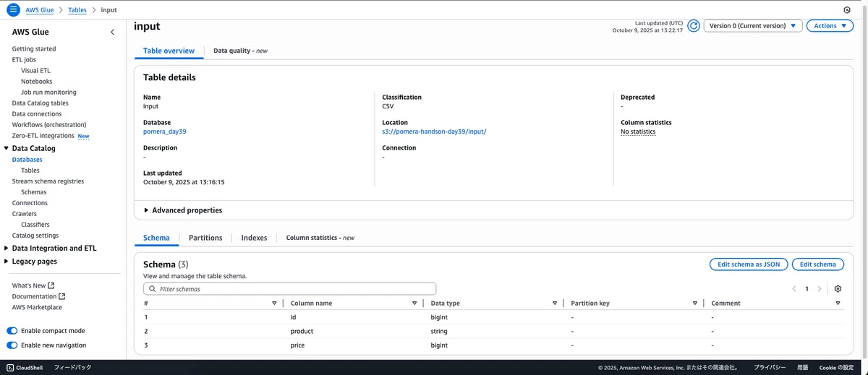Open Schemas in the sidebar
Image resolution: width=868 pixels, height=375 pixels.
(34, 192)
